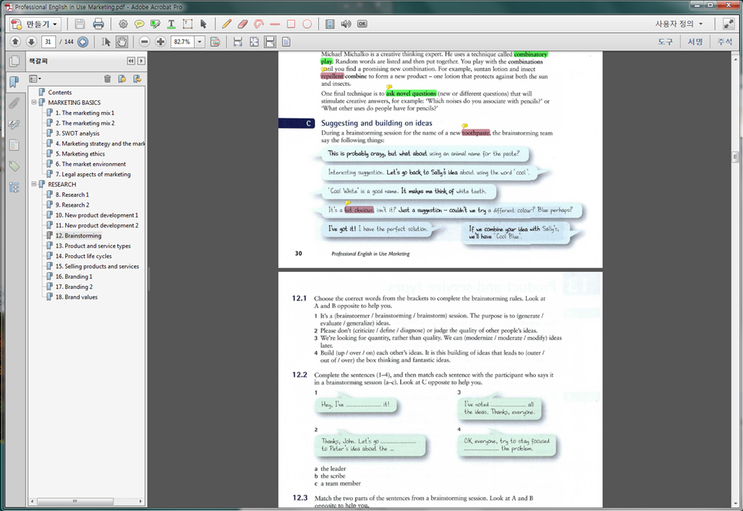Open the model tree structure panel icon
743x511 pixels.
click(x=14, y=187)
